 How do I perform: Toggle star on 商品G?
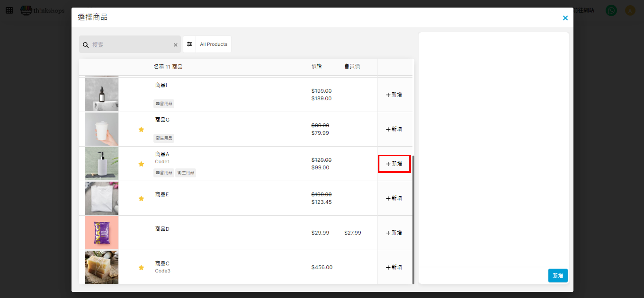tap(141, 129)
